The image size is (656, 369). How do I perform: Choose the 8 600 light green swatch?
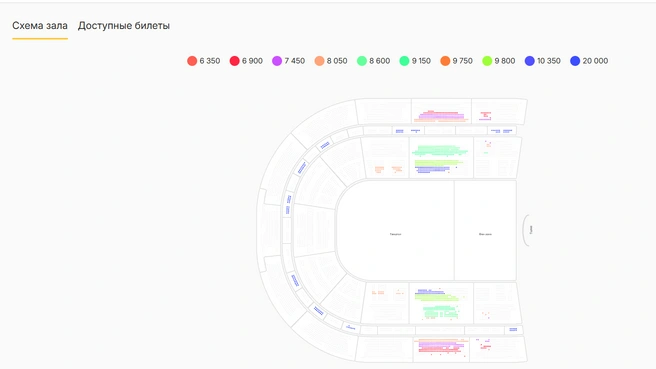(361, 61)
